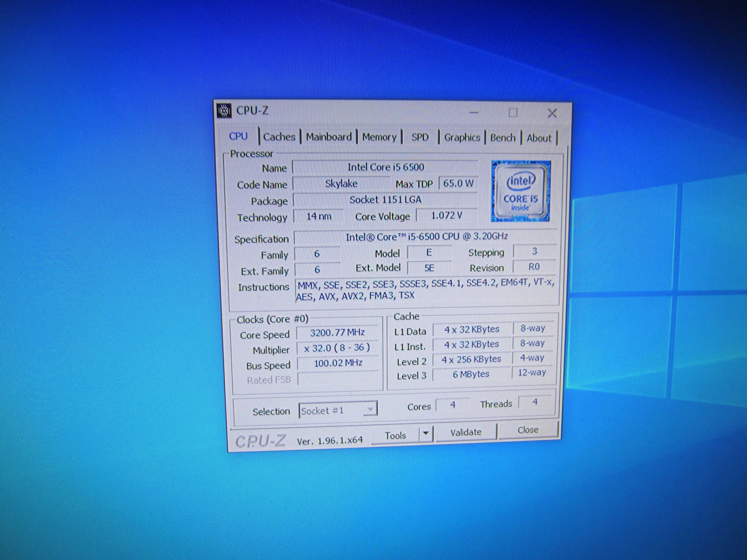
Task: Click the Technology value 14 nm
Action: point(319,216)
